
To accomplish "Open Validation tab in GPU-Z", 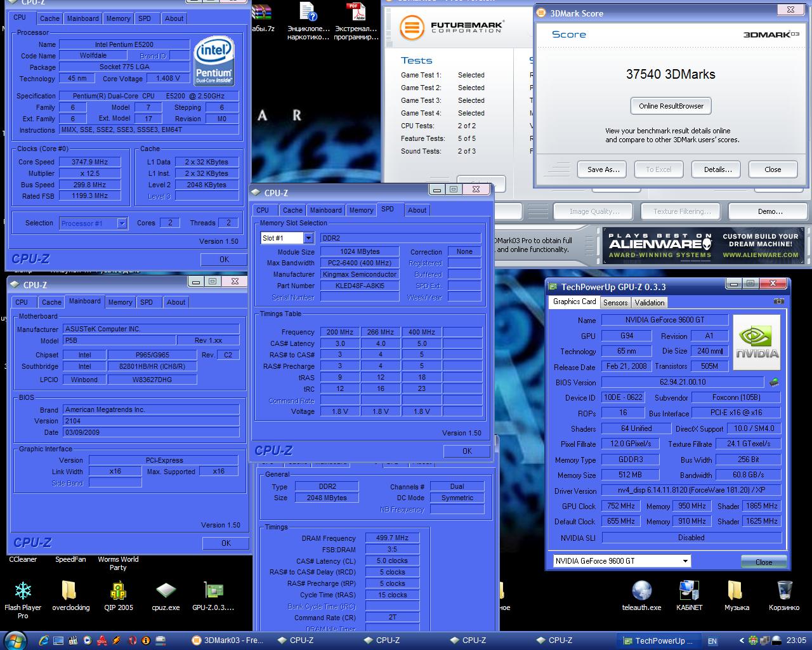I will click(650, 303).
